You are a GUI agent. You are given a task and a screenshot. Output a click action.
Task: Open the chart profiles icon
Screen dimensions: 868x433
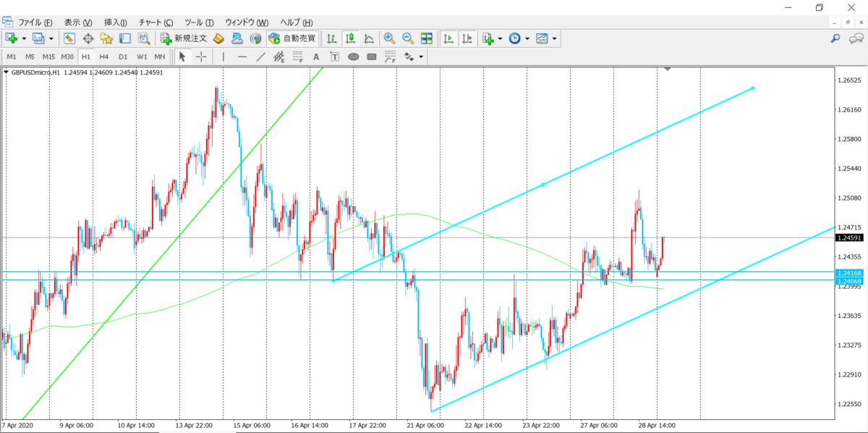pyautogui.click(x=38, y=38)
